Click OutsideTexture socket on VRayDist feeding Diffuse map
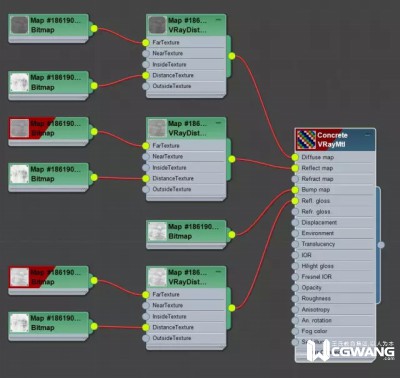Viewport: 400px width, 378px height. (146, 86)
